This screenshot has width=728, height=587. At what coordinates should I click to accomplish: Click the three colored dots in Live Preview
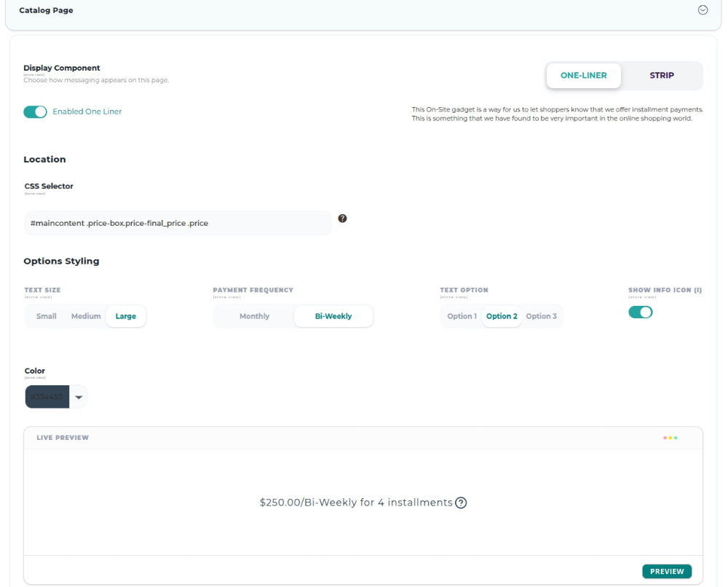(670, 438)
